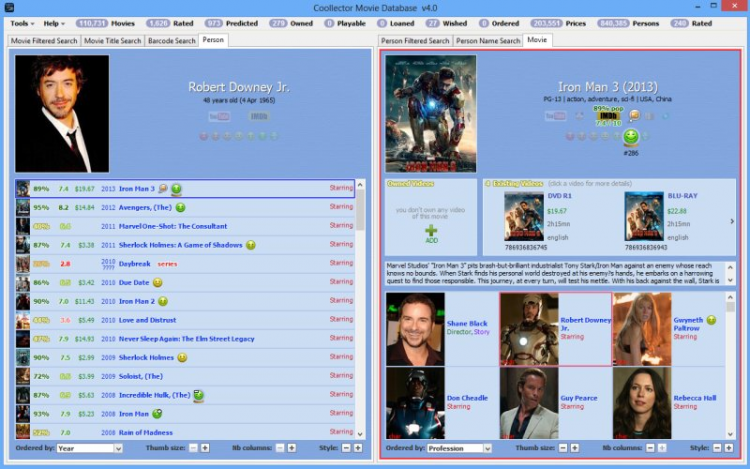Click the Playable counter badge
This screenshot has height=469, width=750.
coord(329,23)
